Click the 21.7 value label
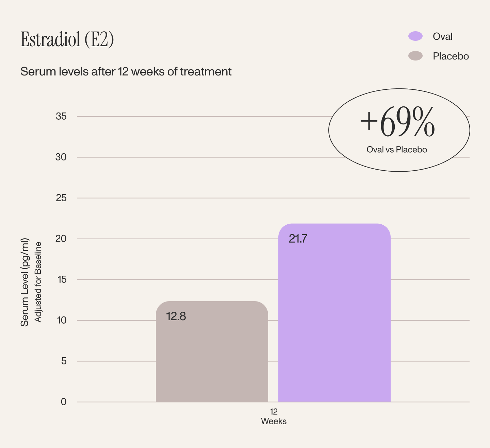This screenshot has width=490, height=448. (298, 239)
